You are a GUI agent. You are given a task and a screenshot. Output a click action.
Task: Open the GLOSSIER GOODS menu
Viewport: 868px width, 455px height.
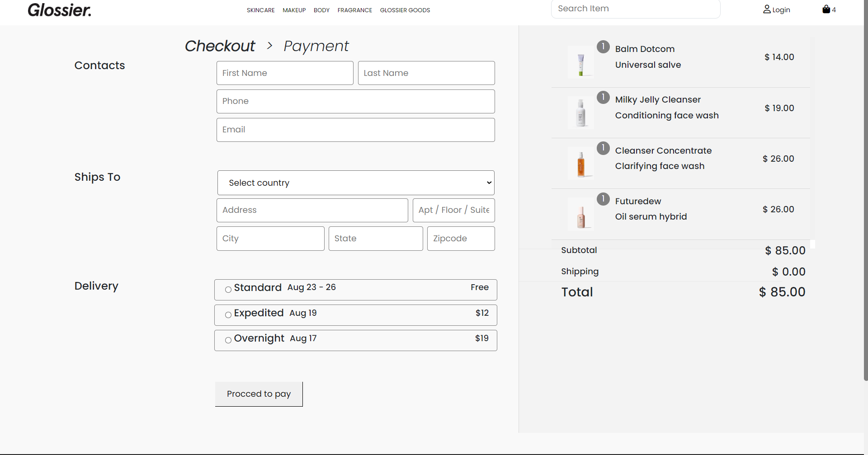pyautogui.click(x=405, y=10)
